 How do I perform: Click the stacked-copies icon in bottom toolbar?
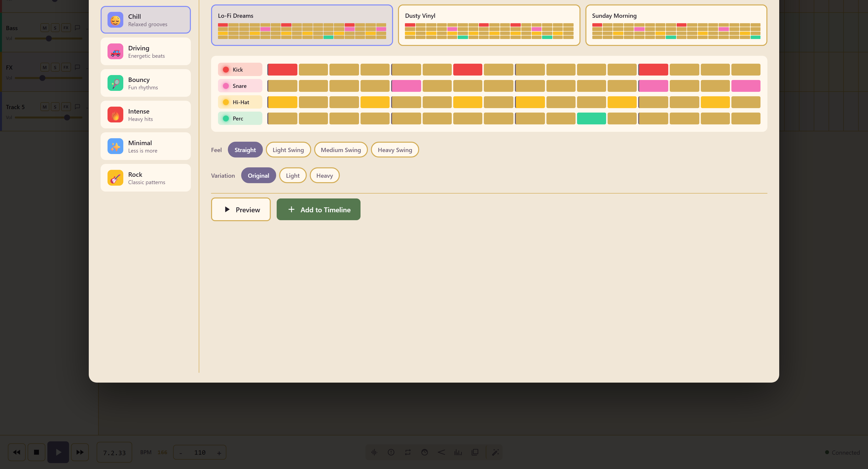click(x=475, y=452)
